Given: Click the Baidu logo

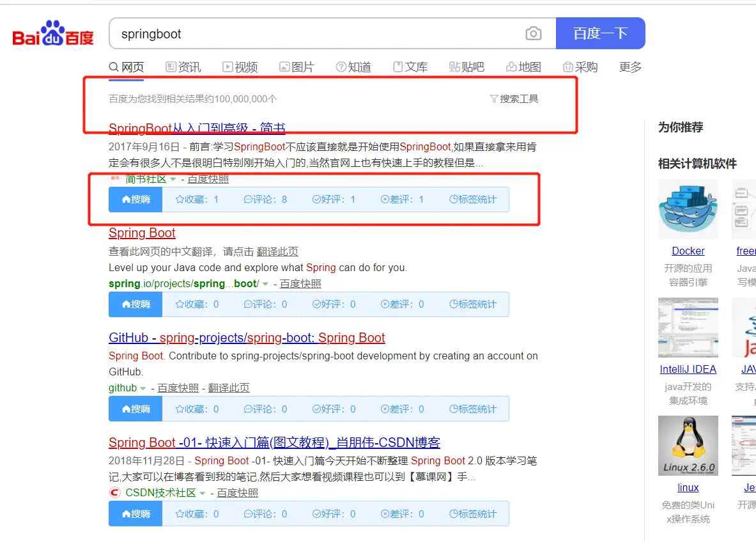Looking at the screenshot, I should 52,33.
